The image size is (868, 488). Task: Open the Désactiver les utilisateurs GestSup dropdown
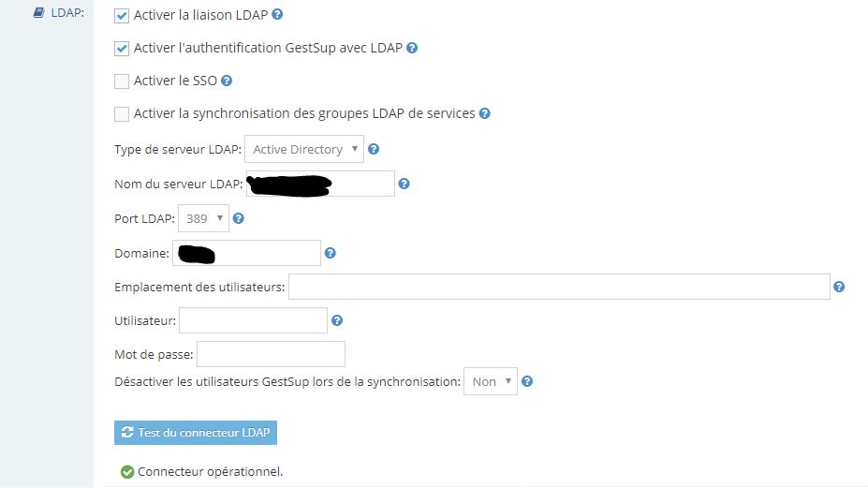tap(491, 381)
